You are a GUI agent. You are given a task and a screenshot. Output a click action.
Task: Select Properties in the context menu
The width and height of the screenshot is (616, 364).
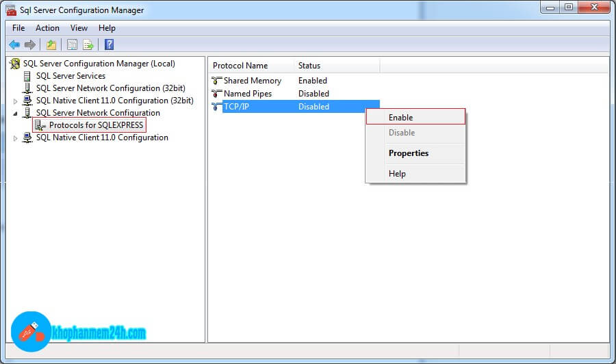tap(409, 153)
